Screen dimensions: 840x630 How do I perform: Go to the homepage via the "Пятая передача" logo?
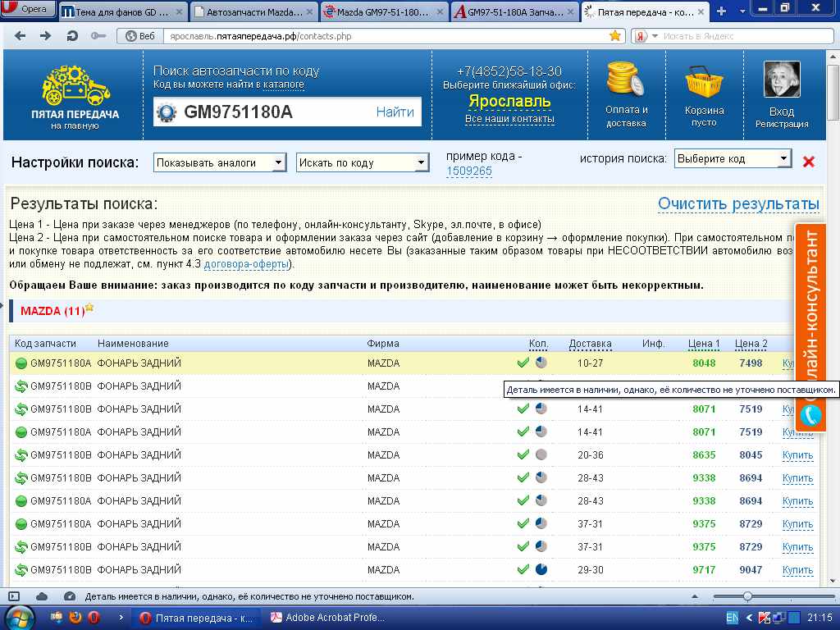[x=75, y=97]
